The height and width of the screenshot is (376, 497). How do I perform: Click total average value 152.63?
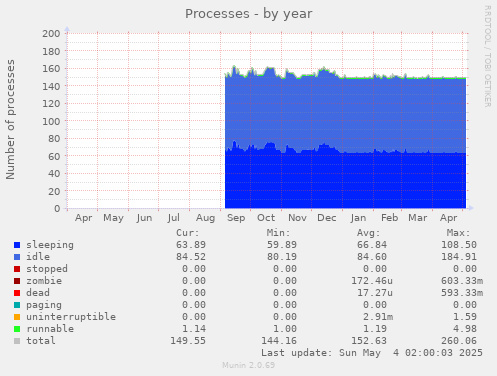(x=369, y=341)
